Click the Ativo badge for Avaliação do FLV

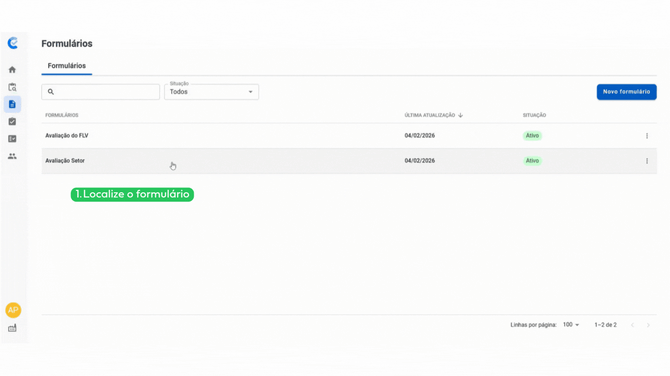pos(532,136)
